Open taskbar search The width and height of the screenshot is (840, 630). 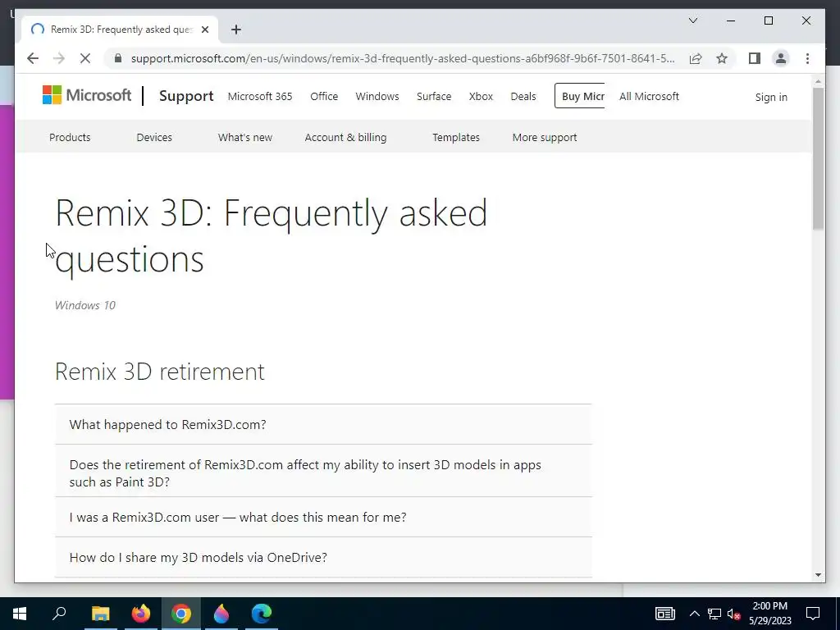[59, 614]
